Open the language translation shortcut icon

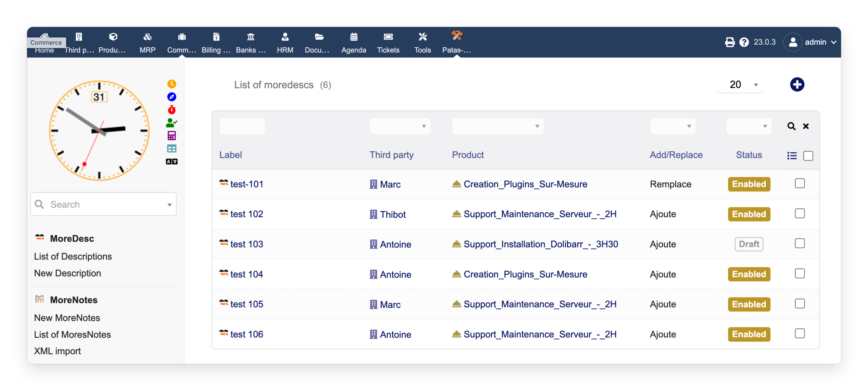(171, 162)
